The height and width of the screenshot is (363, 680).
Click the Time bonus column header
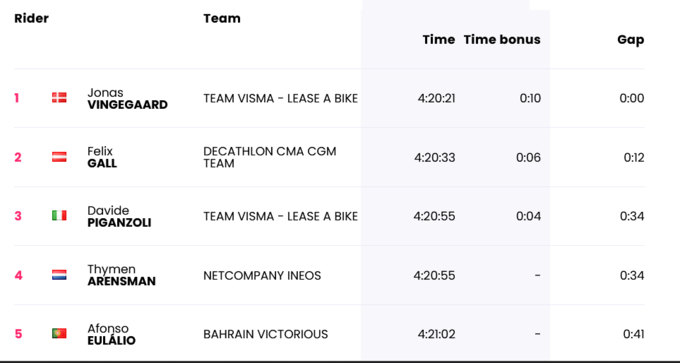(502, 39)
